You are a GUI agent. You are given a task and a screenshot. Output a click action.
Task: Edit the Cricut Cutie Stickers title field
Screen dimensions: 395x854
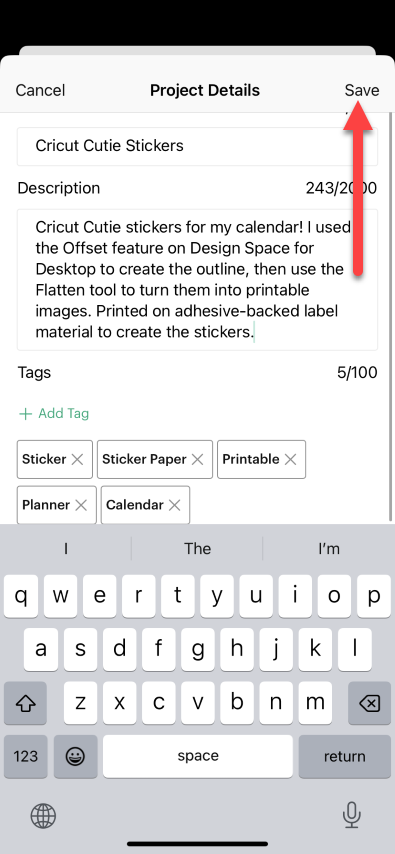pyautogui.click(x=197, y=146)
